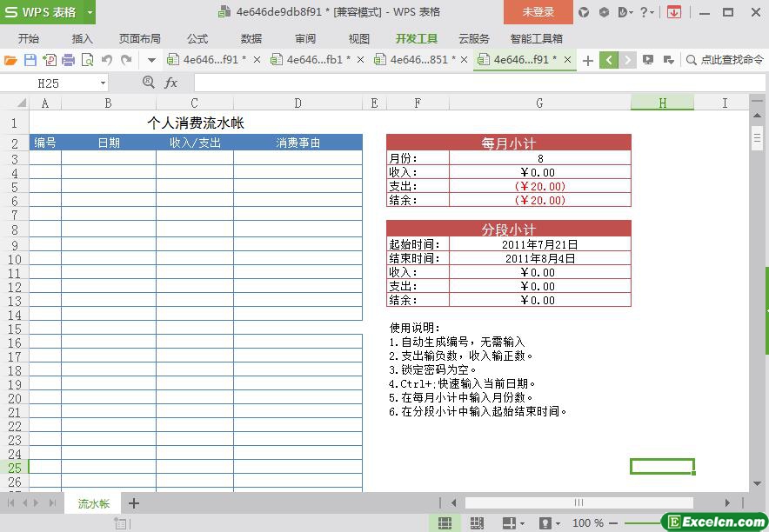The image size is (769, 532).
Task: Click the 点此查找命令 search box
Action: (x=724, y=60)
